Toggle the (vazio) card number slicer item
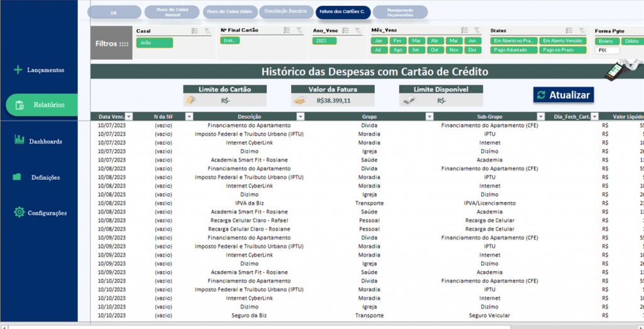 230,40
